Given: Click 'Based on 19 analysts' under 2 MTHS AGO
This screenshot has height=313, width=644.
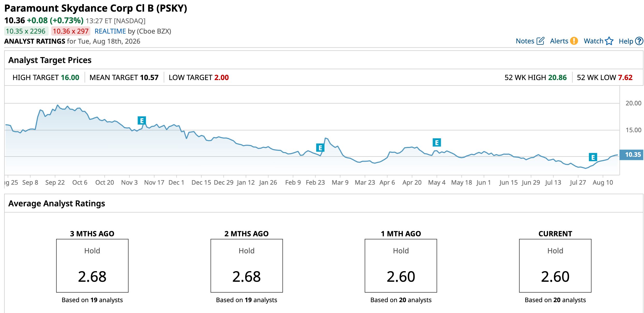Looking at the screenshot, I should point(246,300).
